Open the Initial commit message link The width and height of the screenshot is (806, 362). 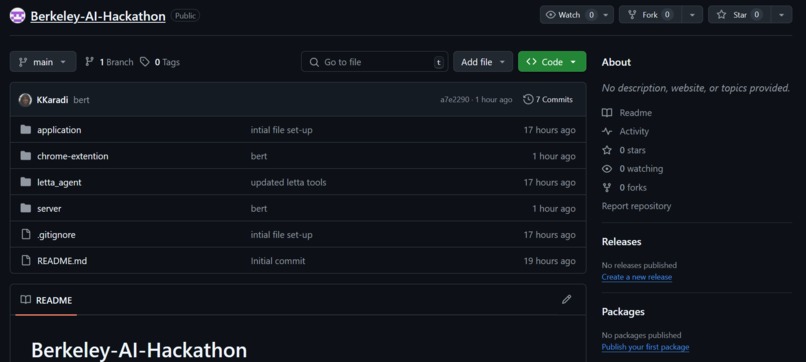[x=278, y=261]
